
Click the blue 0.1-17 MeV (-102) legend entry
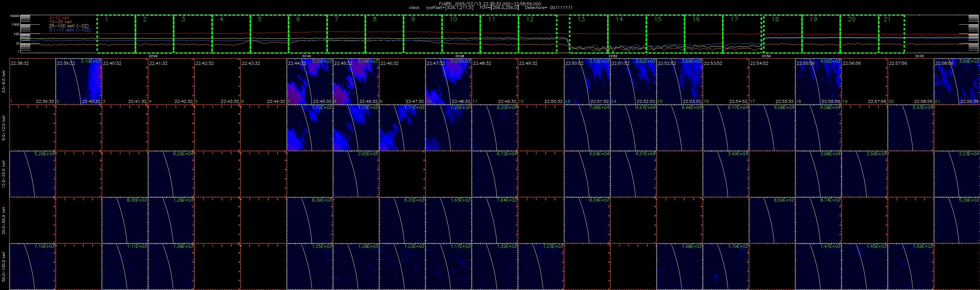(x=70, y=30)
